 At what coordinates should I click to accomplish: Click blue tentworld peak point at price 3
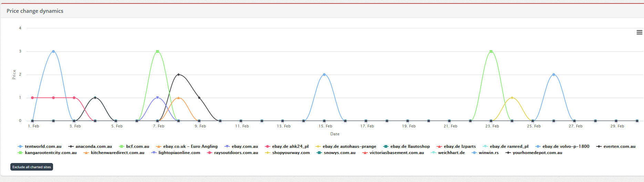coord(53,51)
